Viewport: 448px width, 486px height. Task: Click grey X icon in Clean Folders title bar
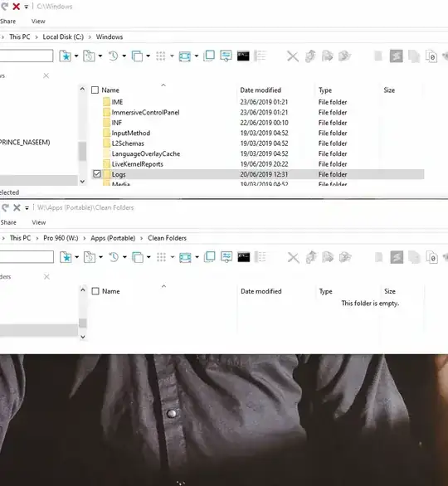click(17, 207)
